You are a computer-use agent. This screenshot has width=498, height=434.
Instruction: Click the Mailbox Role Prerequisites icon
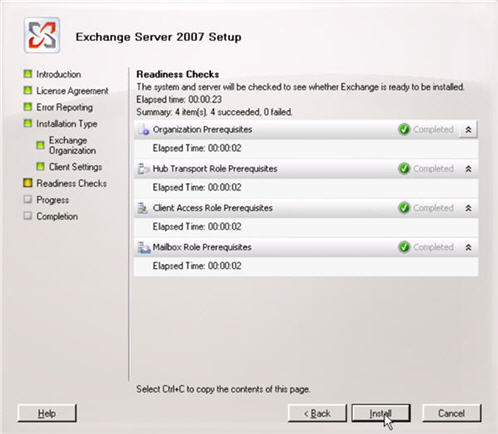[144, 248]
